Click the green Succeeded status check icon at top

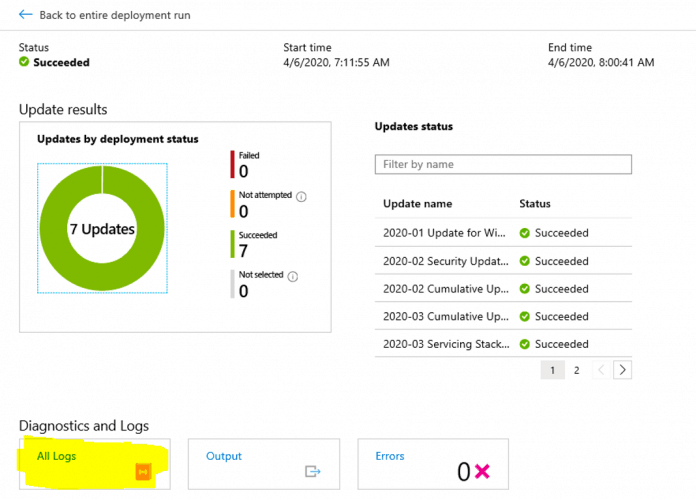click(24, 62)
